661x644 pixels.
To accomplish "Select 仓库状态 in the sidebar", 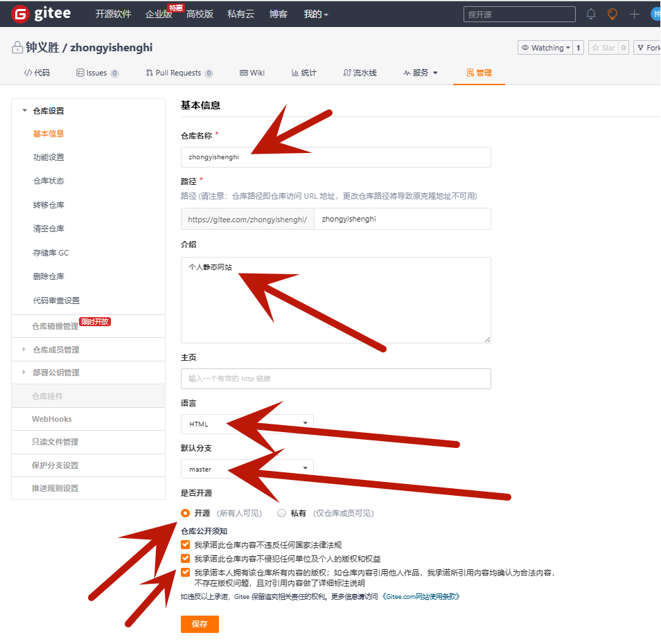I will click(49, 181).
